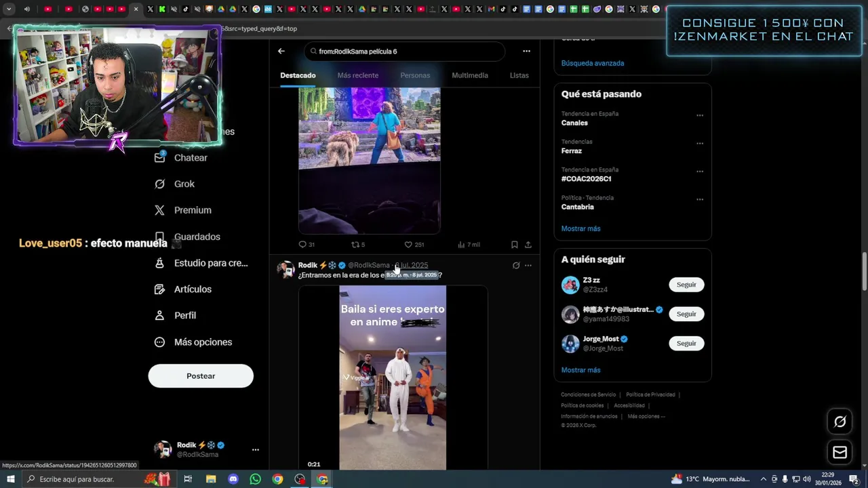Switch to the Multimedia tab
868x488 pixels.
pos(470,75)
